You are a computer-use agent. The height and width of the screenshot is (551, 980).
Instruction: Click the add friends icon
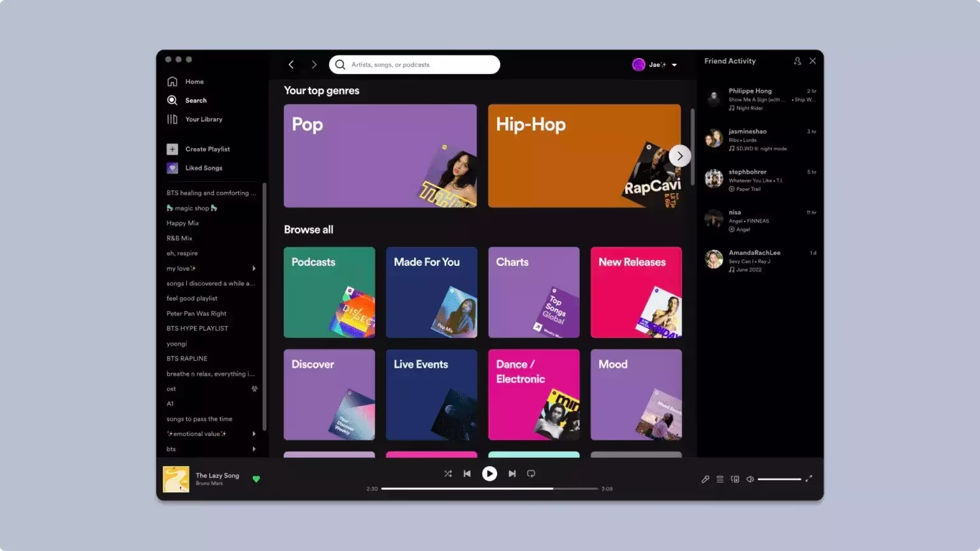798,61
